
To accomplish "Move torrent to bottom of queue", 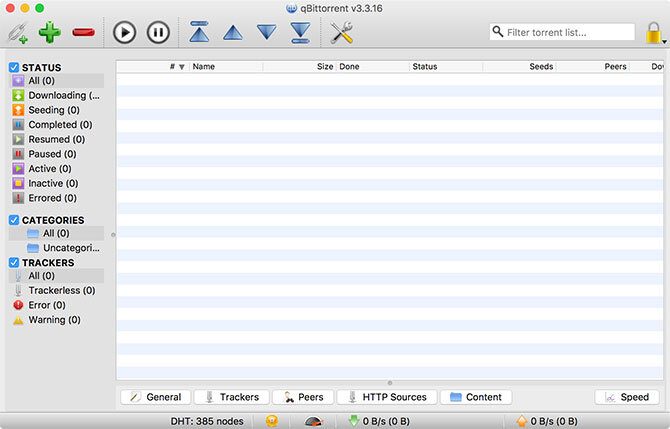I will [x=300, y=32].
